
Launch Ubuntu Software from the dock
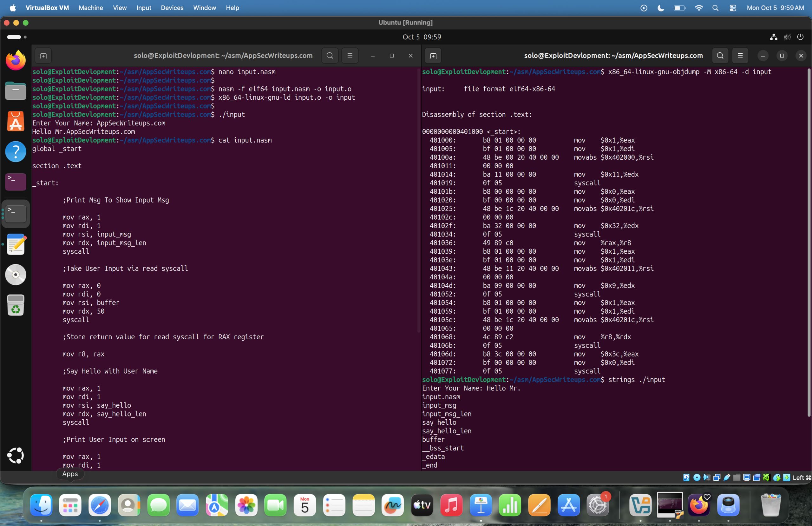point(16,121)
